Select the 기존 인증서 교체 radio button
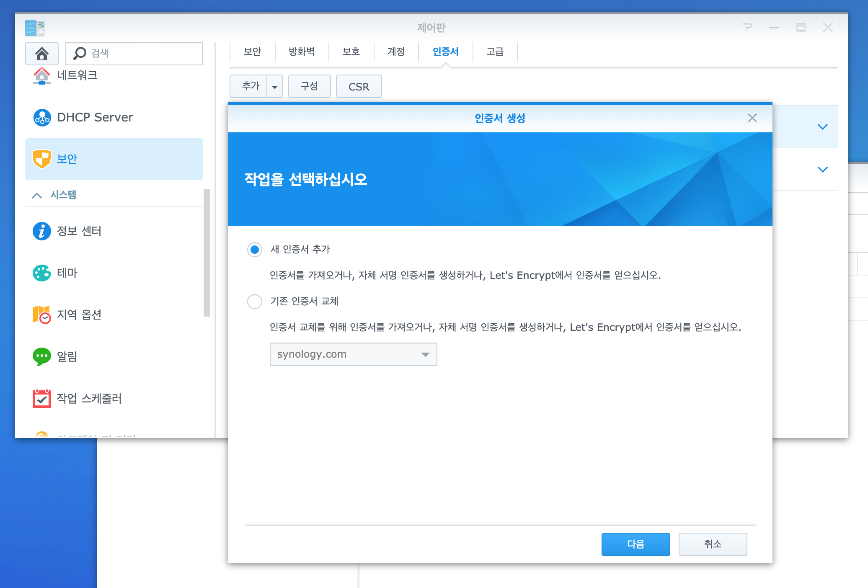The width and height of the screenshot is (868, 588). [255, 302]
